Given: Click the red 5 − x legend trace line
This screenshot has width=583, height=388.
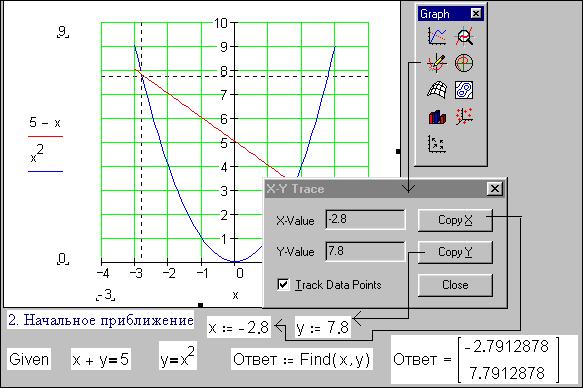Looking at the screenshot, I should 45,137.
